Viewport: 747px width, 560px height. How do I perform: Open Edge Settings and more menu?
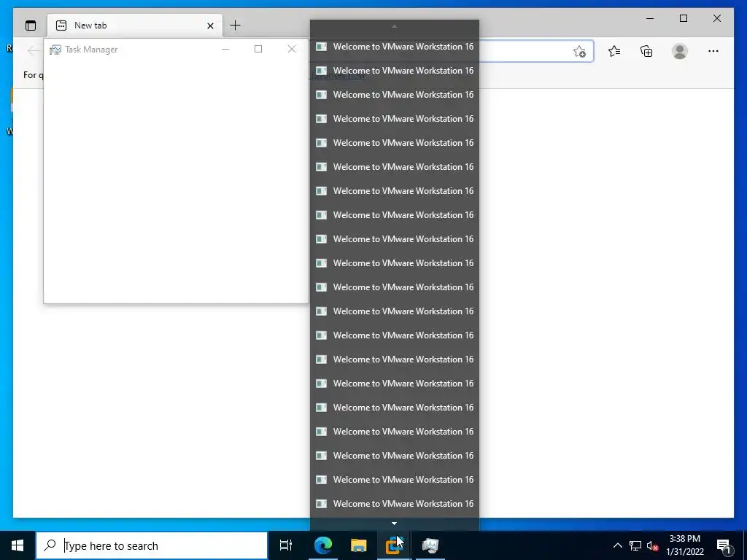tap(713, 51)
